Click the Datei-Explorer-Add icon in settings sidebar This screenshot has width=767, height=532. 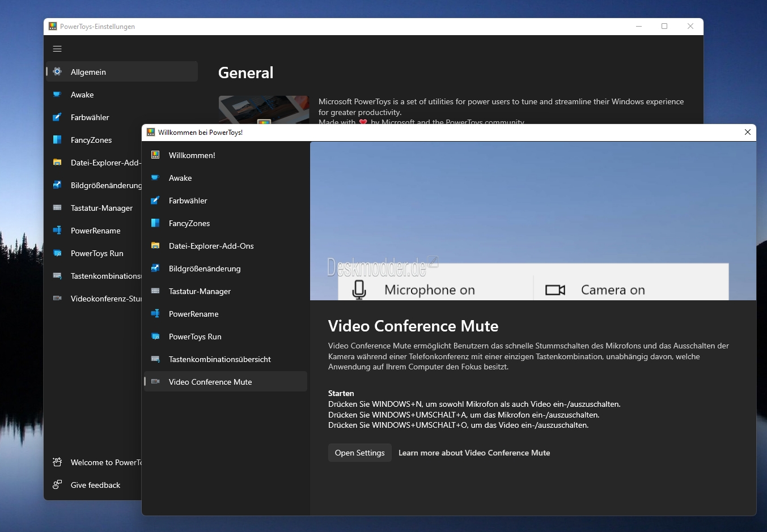click(x=57, y=162)
